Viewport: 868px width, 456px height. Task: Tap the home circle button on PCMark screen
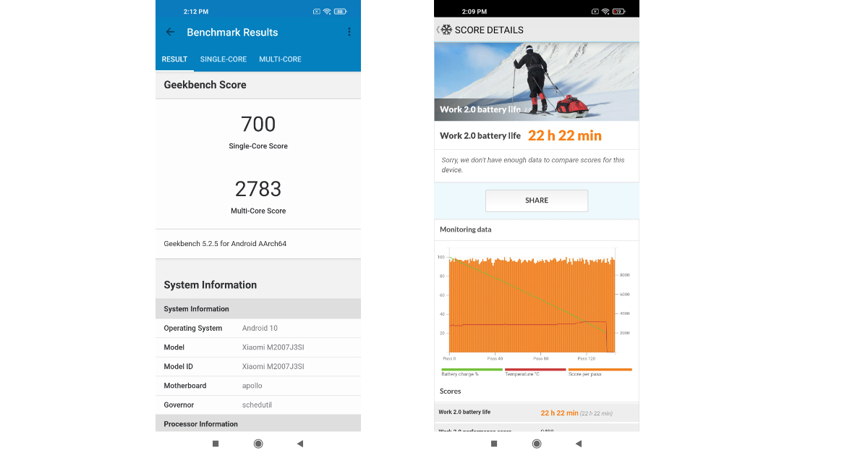point(537,444)
